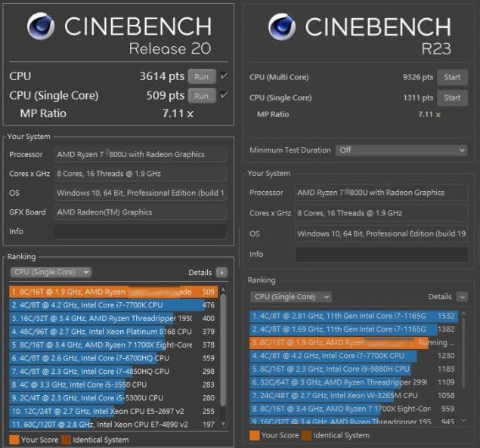Click the R20 Cores x GHz field

point(140,174)
